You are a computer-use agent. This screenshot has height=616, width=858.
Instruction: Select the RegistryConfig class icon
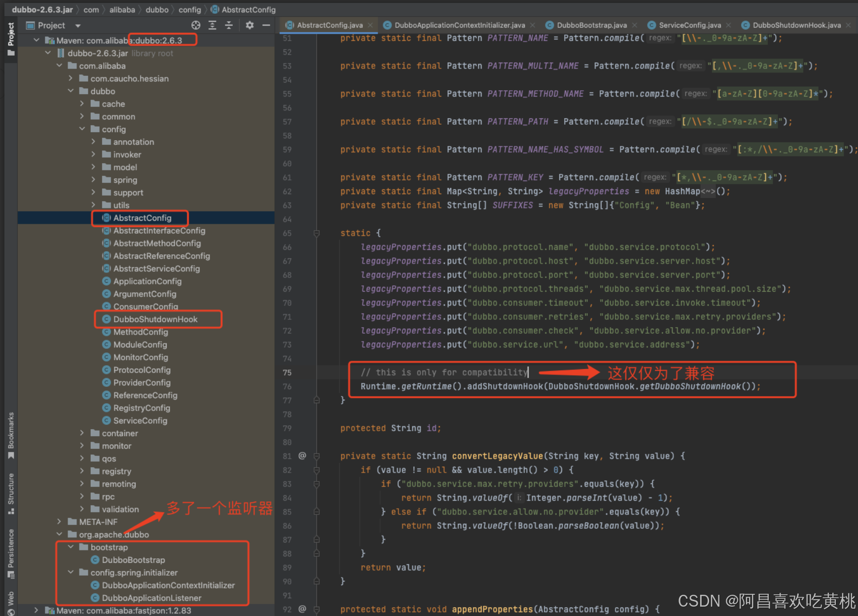pyautogui.click(x=106, y=408)
